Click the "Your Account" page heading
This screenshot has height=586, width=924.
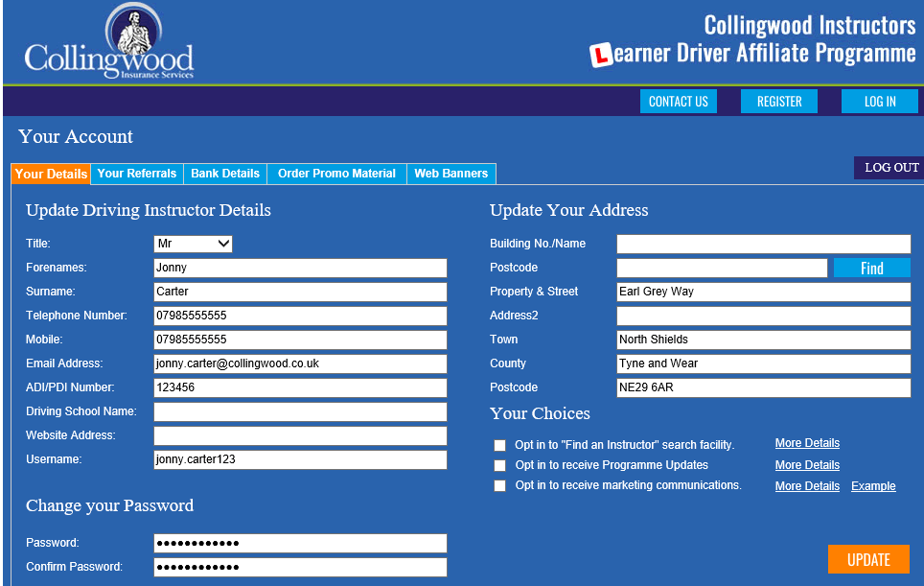[x=76, y=137]
